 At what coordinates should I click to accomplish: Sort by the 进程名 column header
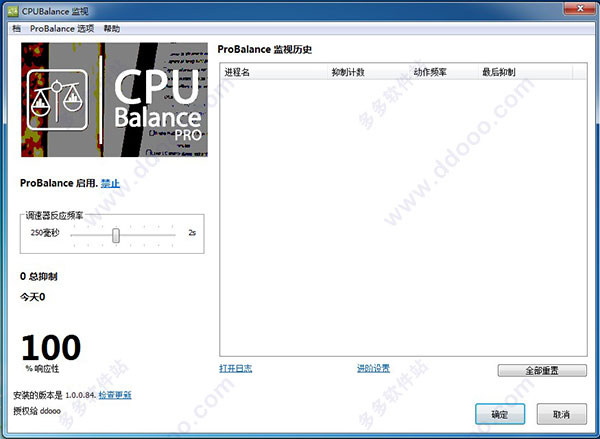pyautogui.click(x=274, y=72)
